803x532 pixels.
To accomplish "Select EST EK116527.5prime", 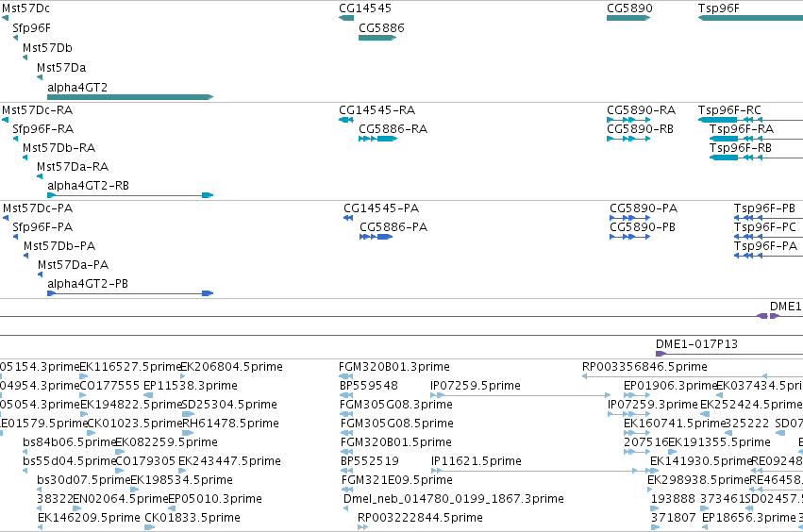I will click(x=131, y=367).
